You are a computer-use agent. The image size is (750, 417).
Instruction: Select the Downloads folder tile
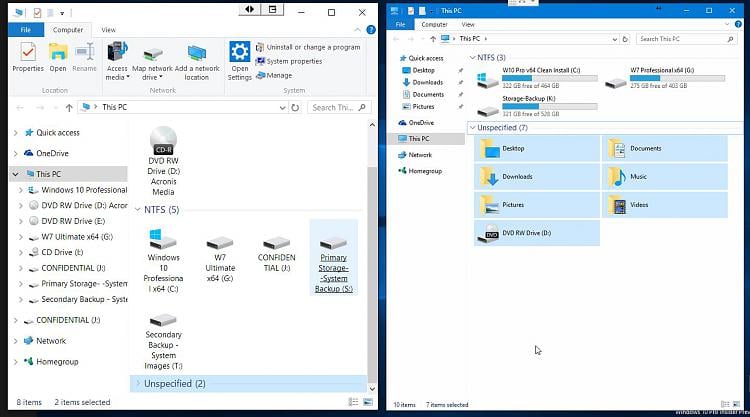coord(537,177)
